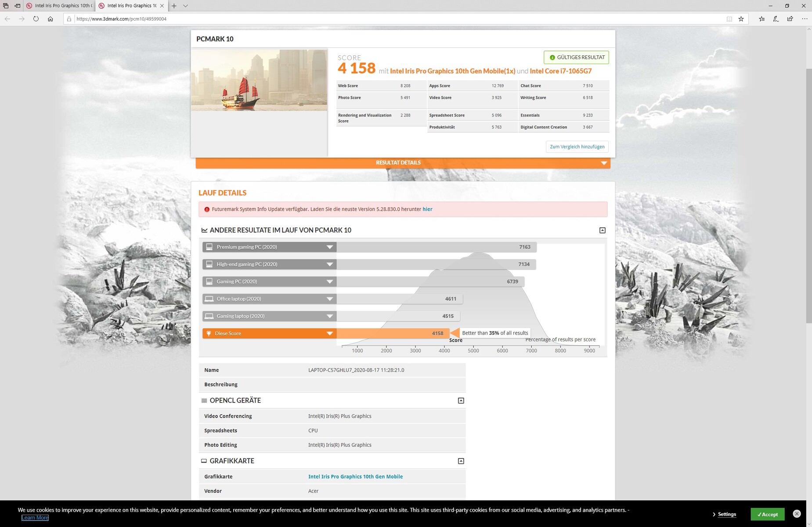Image resolution: width=812 pixels, height=527 pixels.
Task: Expand the Resultat Details bar
Action: (403, 163)
